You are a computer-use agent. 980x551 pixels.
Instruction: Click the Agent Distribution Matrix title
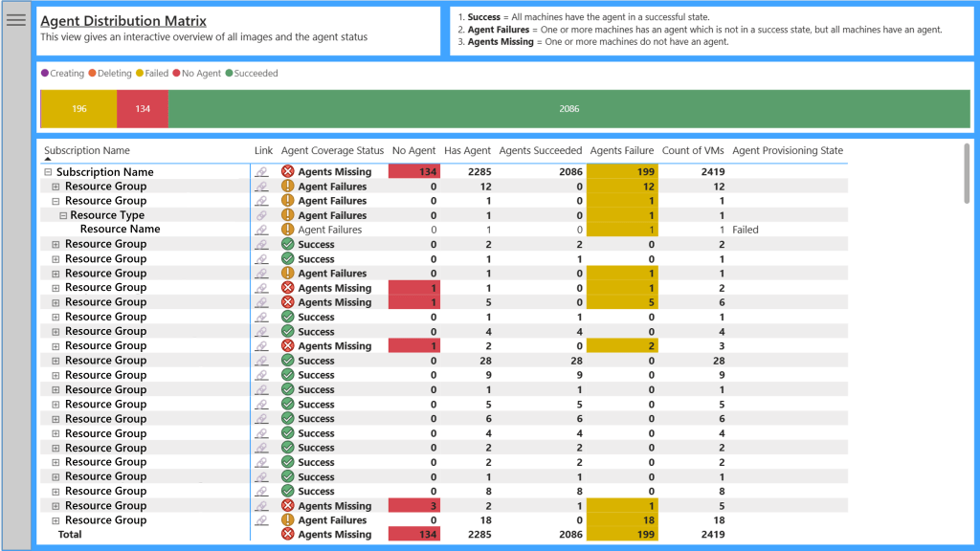click(x=123, y=21)
